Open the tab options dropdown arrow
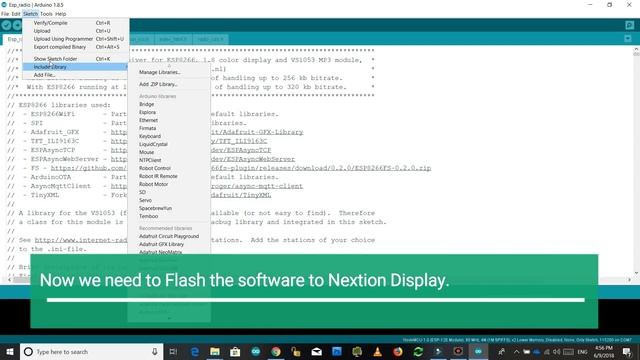 [x=628, y=39]
